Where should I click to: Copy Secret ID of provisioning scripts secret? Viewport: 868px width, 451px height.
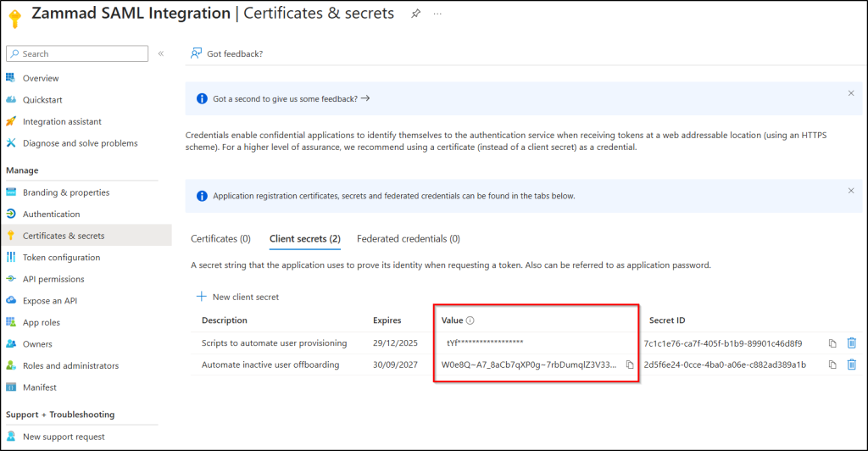pos(832,343)
